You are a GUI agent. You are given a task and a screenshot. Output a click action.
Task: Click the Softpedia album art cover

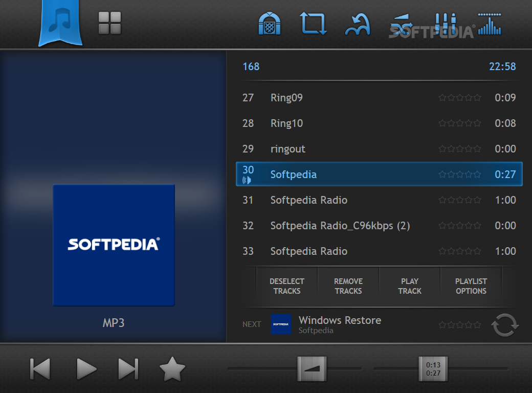click(114, 245)
